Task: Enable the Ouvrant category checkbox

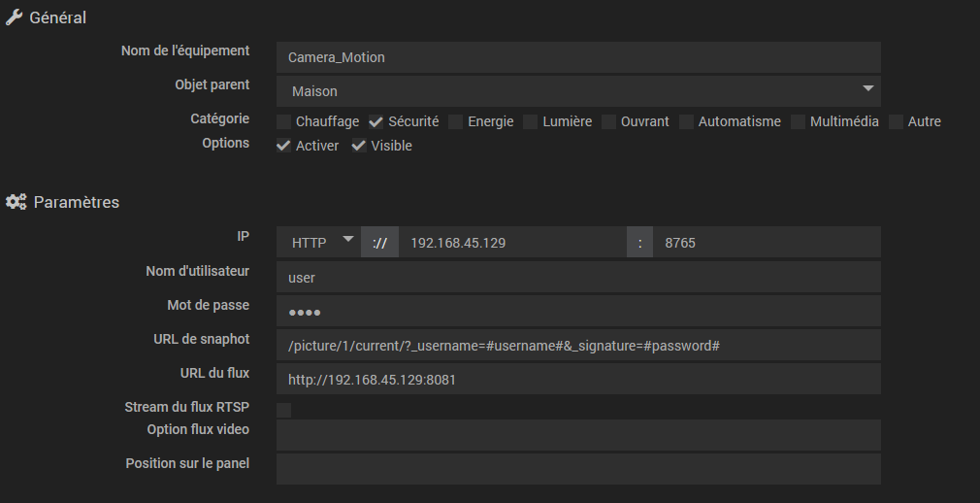Action: [x=608, y=121]
